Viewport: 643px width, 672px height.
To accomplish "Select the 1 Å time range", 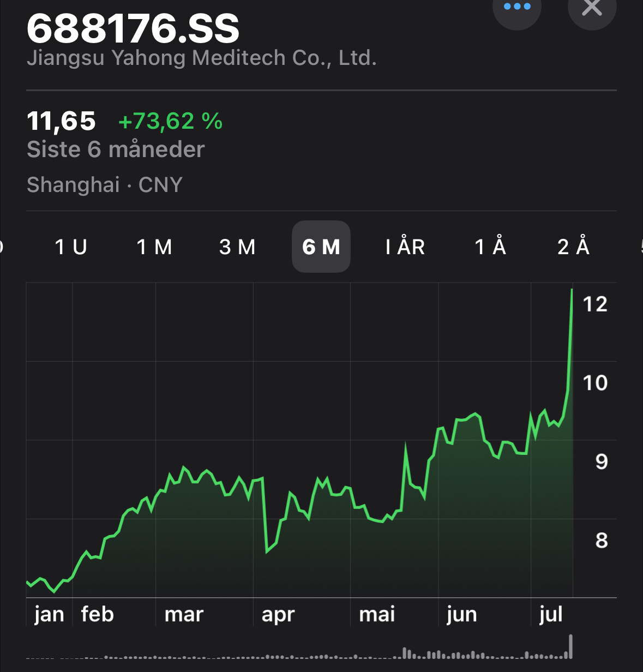I will 490,247.
